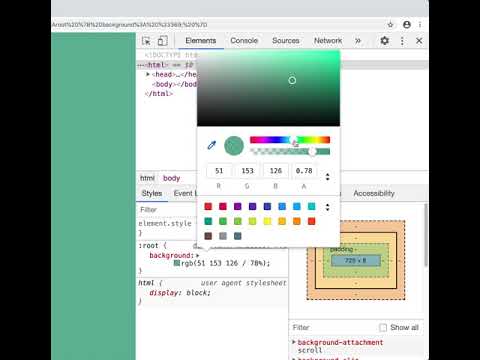Select the eyedropper color sampler

(x=212, y=145)
